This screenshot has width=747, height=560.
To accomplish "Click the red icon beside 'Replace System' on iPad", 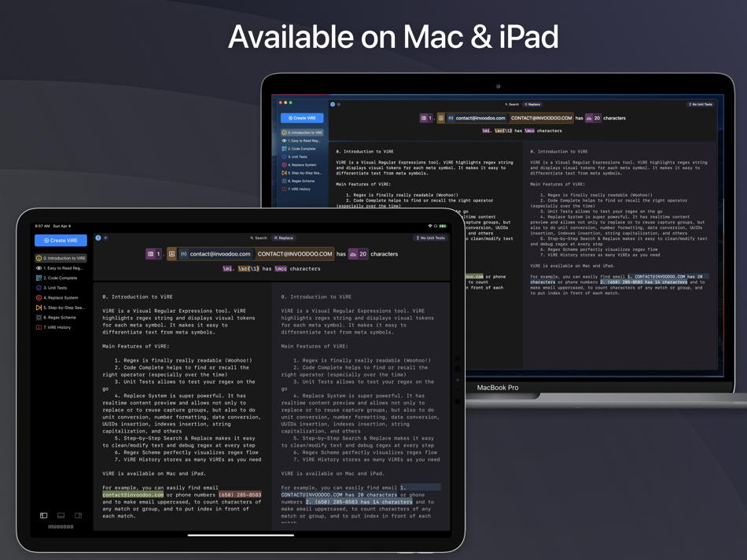I will (39, 297).
